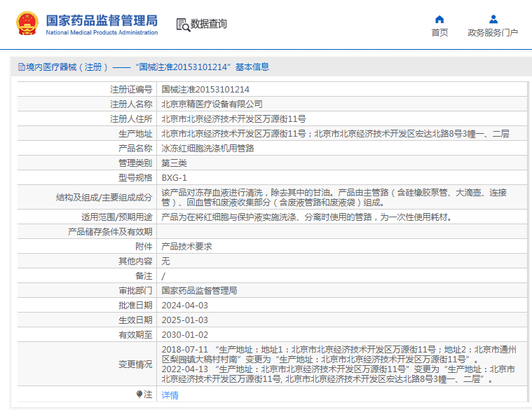532x410 pixels.
Task: Click the 管理类别 row label
Action: 135,163
